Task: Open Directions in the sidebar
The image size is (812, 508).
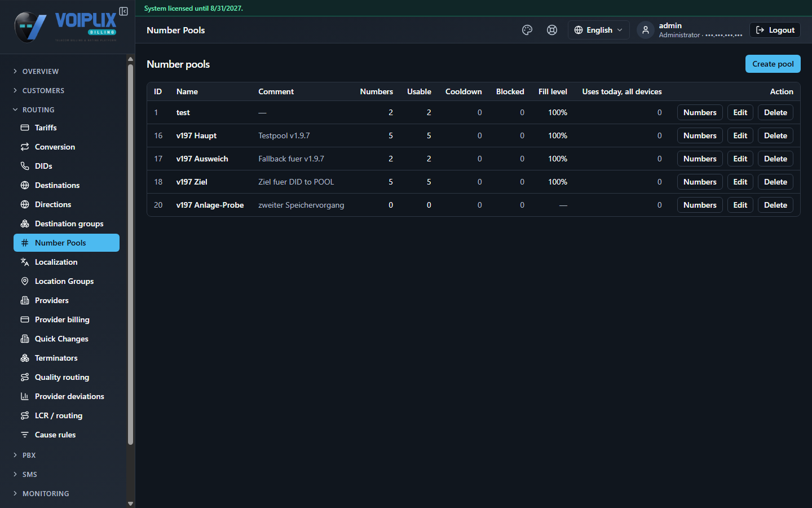Action: 67,204
